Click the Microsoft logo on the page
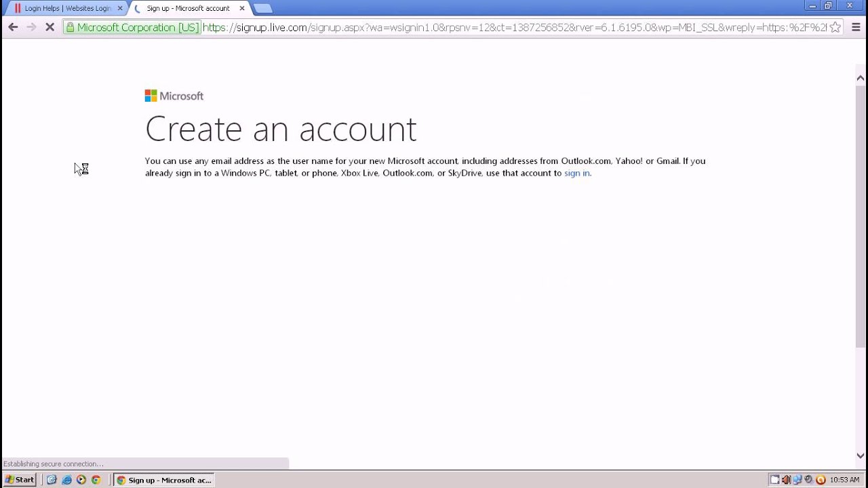The image size is (868, 488). click(174, 96)
